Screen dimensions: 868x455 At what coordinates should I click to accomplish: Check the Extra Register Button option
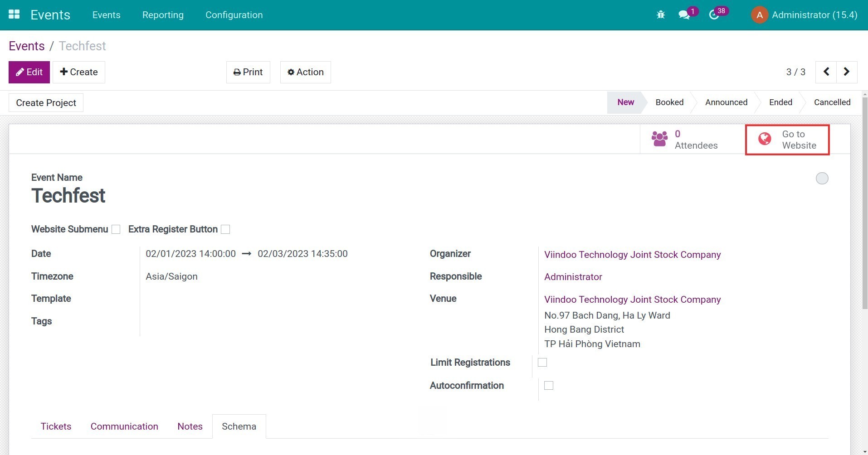[225, 229]
